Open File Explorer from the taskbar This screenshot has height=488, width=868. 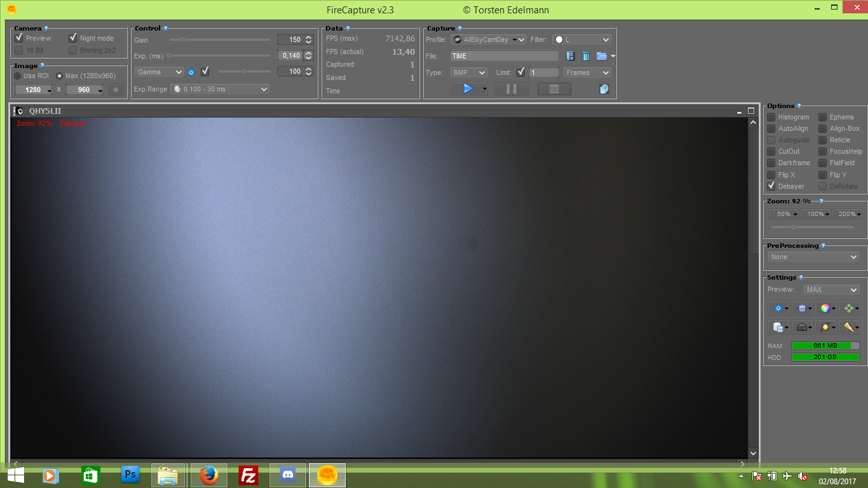(x=168, y=475)
